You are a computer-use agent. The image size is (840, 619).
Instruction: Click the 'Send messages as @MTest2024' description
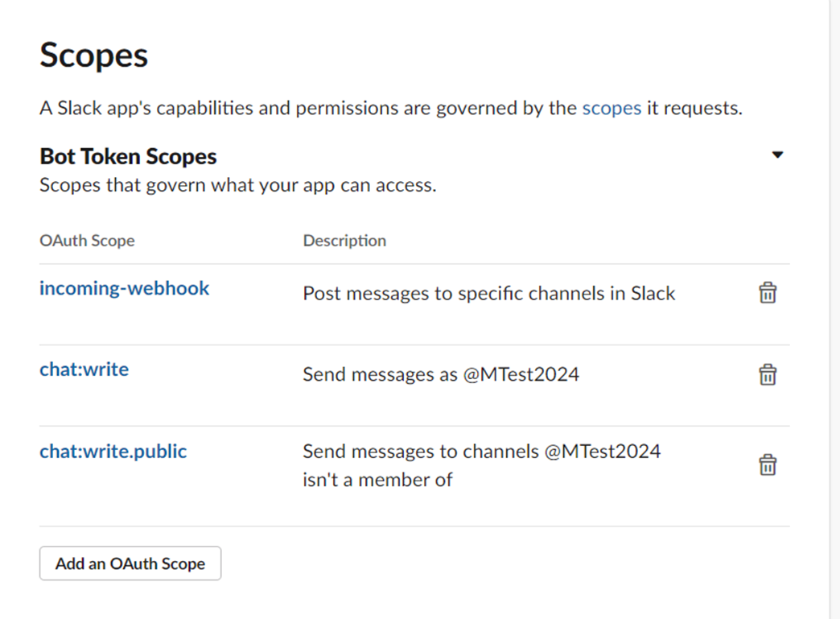[441, 374]
